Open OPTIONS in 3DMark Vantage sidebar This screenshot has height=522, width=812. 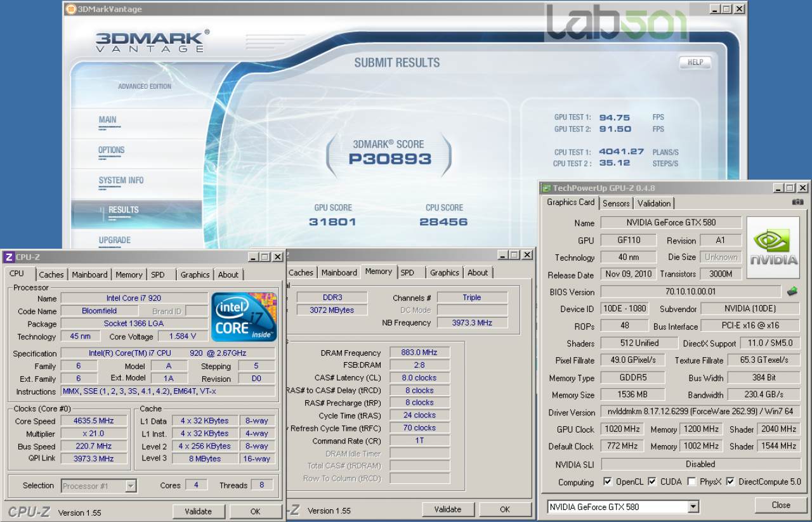point(112,150)
